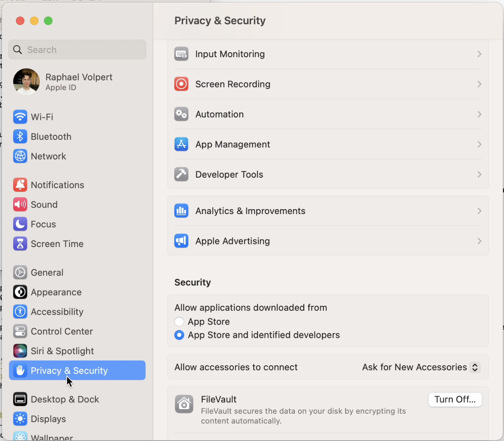Click the App Management label
The width and height of the screenshot is (504, 441).
(233, 144)
